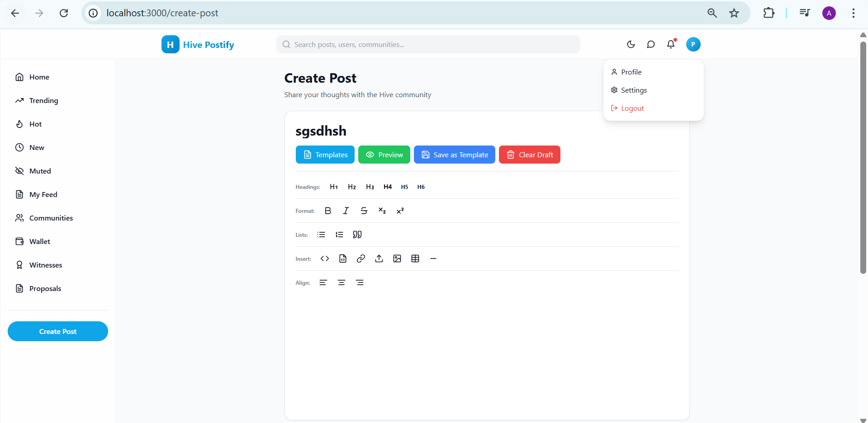Screen dimensions: 868x423
Task: Insert a bulleted list
Action: click(321, 235)
